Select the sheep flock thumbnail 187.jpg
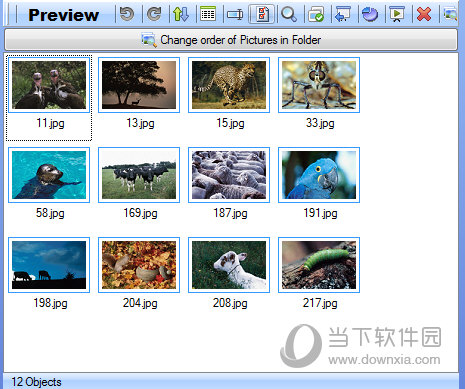Screen dimensions: 465x389 coord(229,175)
